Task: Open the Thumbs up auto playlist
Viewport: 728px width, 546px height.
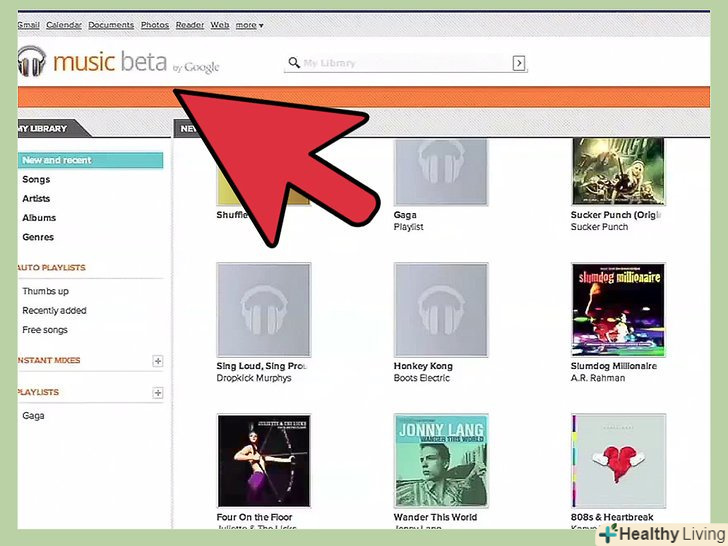Action: (x=46, y=291)
